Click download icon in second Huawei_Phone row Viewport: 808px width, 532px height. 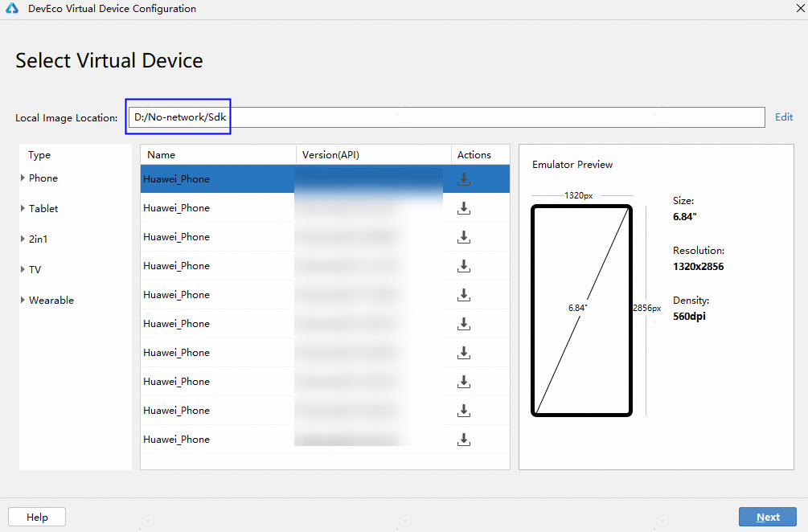tap(464, 208)
